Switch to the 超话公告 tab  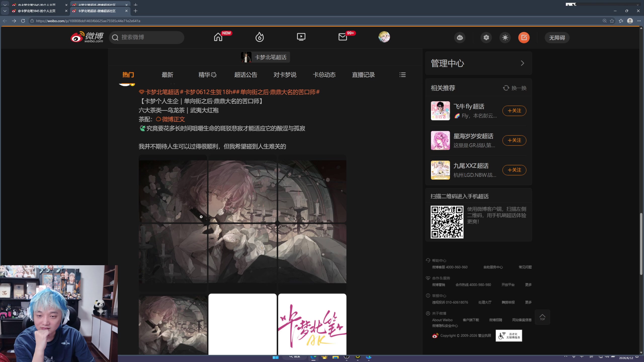(x=246, y=75)
